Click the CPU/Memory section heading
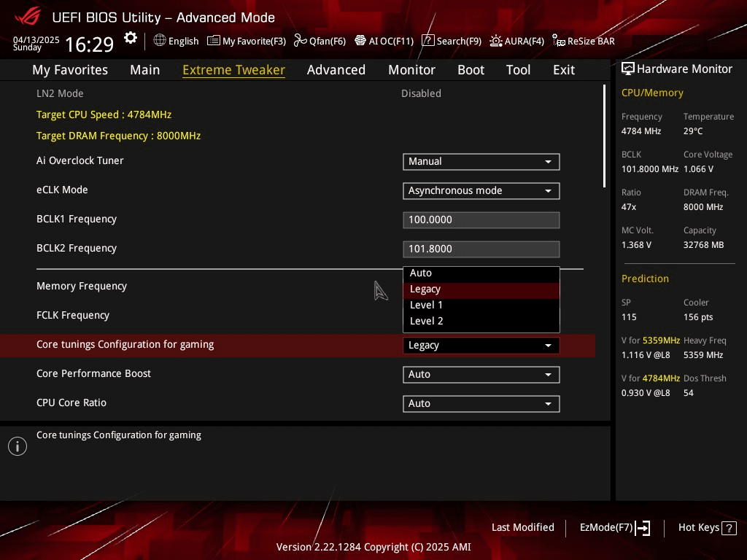Screen dimensions: 747x560 652,93
